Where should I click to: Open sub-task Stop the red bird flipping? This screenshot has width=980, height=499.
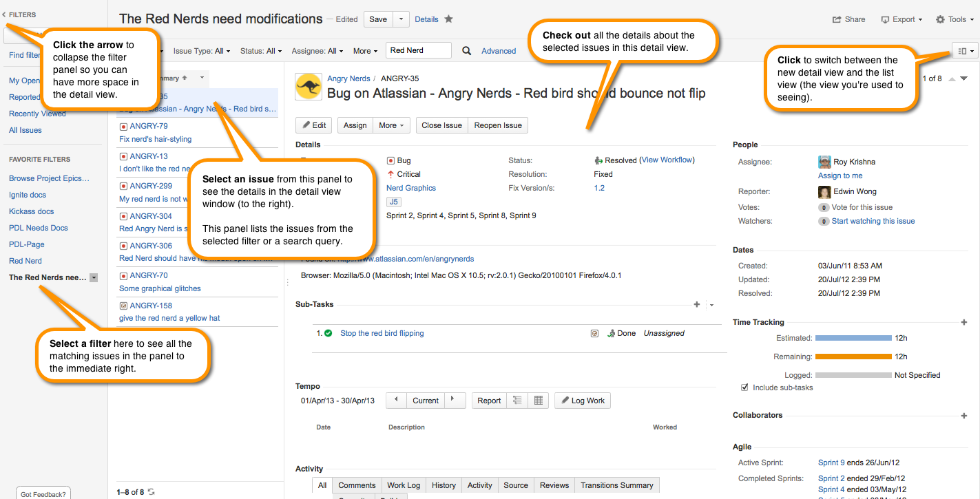pos(382,333)
